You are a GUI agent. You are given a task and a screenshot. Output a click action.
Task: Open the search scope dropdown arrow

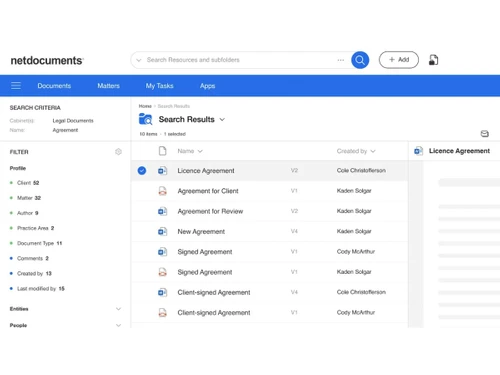pyautogui.click(x=139, y=60)
